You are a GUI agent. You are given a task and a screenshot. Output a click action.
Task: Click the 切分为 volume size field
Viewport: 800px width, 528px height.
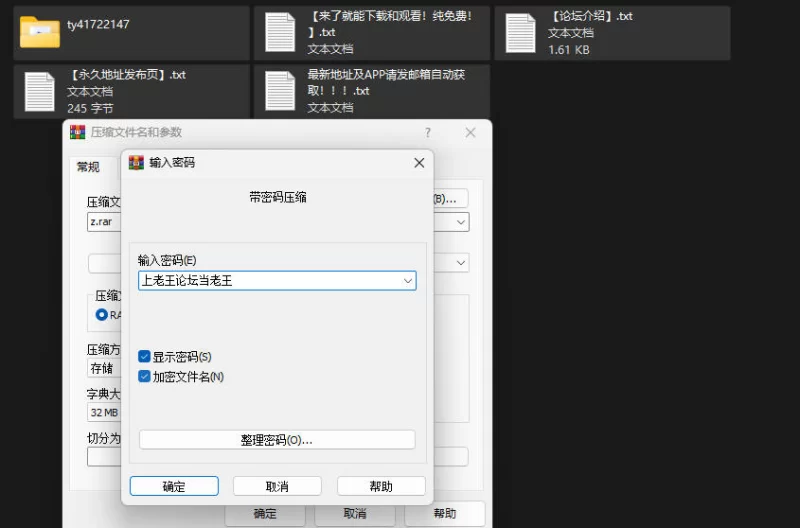coord(105,457)
